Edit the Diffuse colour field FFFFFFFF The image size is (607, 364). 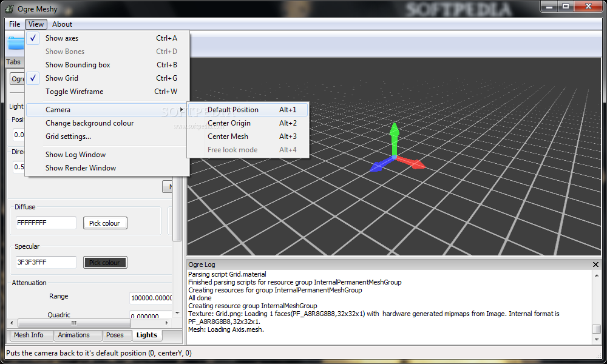pos(46,223)
